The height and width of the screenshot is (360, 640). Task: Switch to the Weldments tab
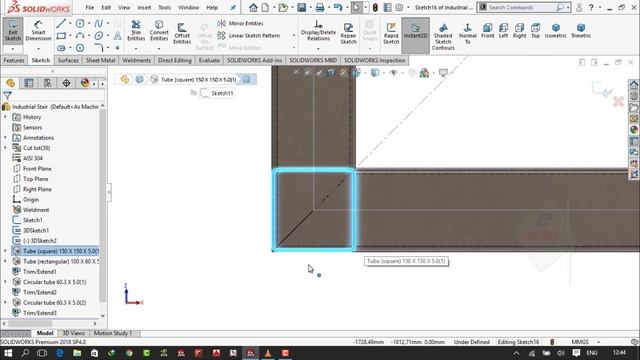click(136, 60)
